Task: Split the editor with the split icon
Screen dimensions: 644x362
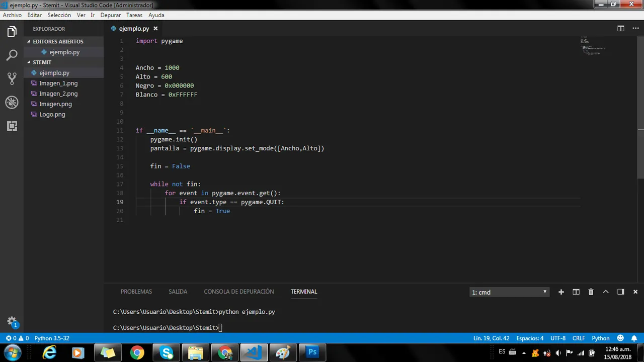Action: click(621, 29)
